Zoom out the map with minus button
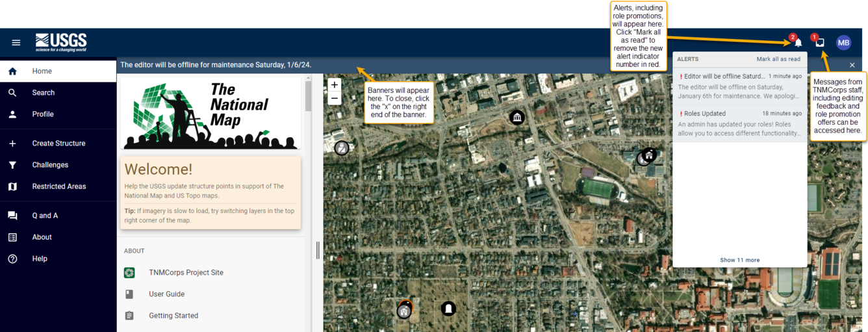This screenshot has height=332, width=868. pyautogui.click(x=335, y=99)
